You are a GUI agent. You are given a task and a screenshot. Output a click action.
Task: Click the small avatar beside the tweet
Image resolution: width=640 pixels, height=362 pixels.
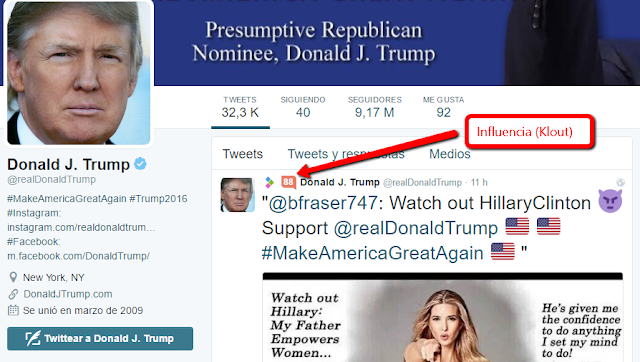238,195
